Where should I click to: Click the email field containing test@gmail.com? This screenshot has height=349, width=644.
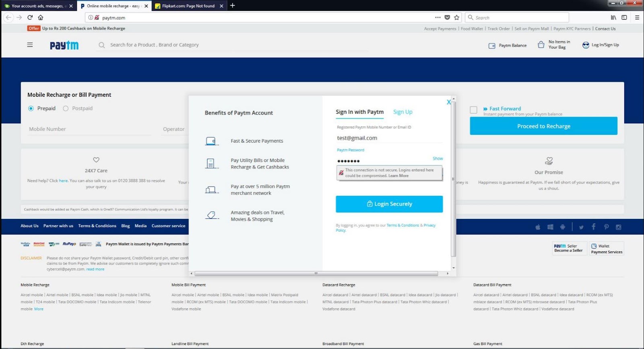(x=389, y=138)
